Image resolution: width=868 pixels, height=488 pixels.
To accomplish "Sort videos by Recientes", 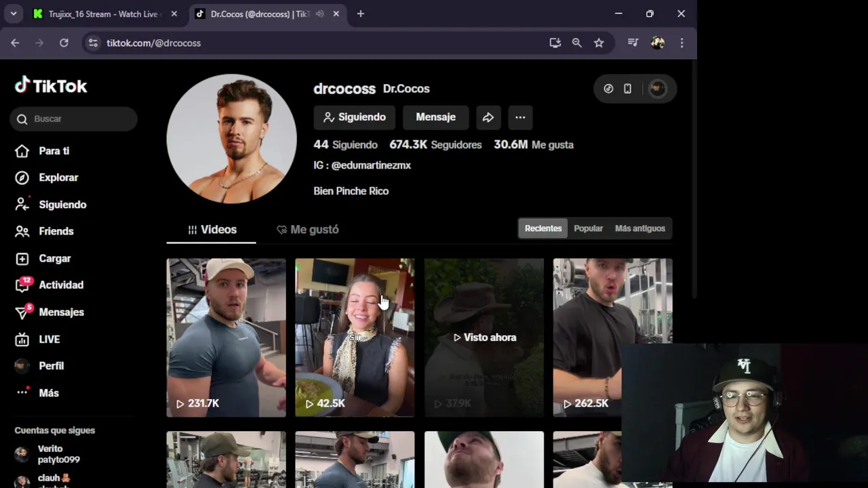I will coord(543,228).
